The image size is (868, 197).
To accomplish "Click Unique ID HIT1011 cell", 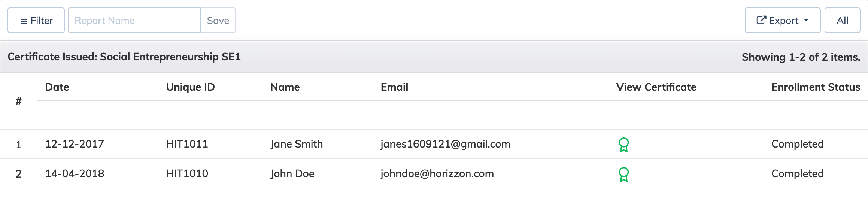I will tap(187, 144).
